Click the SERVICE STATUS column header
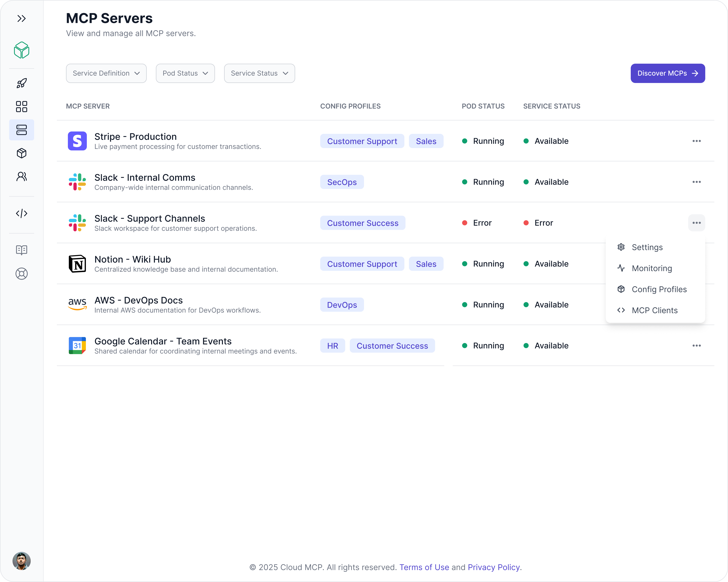The image size is (728, 582). (x=551, y=106)
